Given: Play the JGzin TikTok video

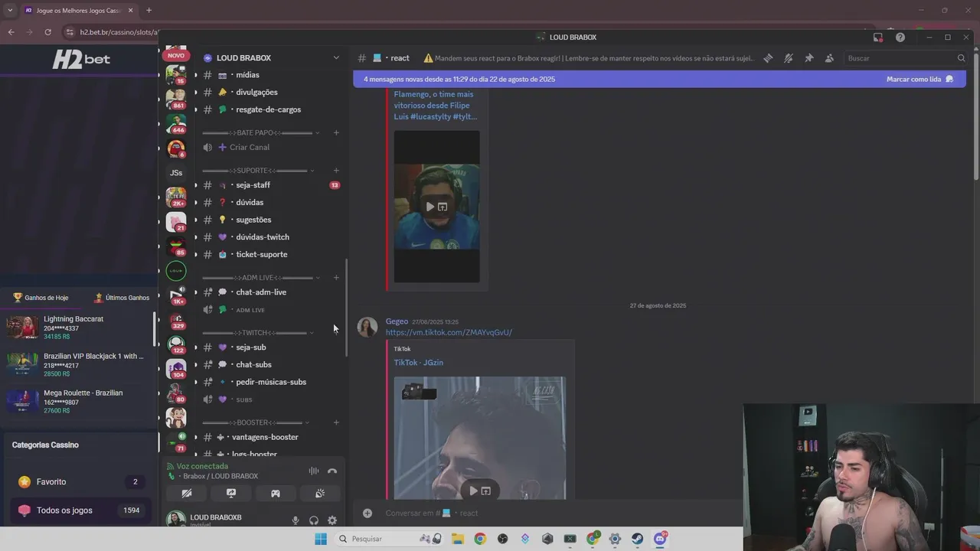Looking at the screenshot, I should pyautogui.click(x=473, y=491).
